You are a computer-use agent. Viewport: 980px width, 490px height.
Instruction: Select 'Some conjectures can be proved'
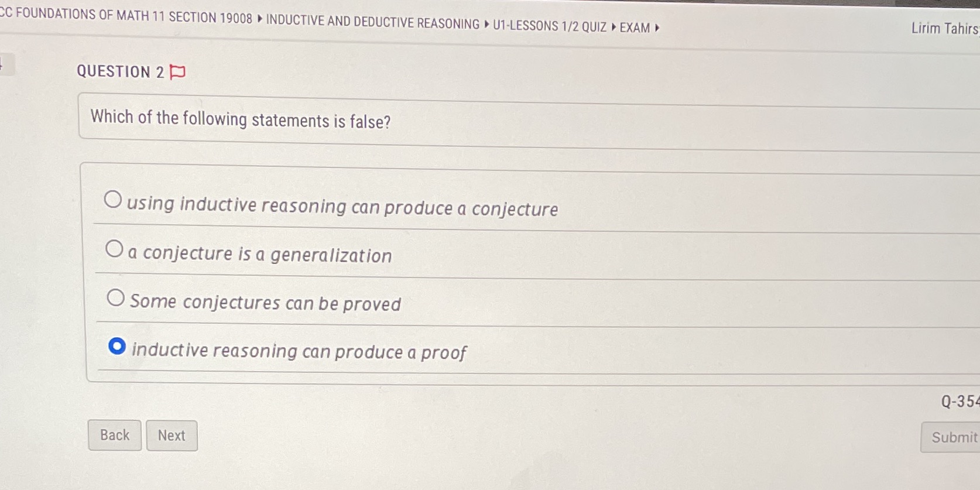[115, 297]
